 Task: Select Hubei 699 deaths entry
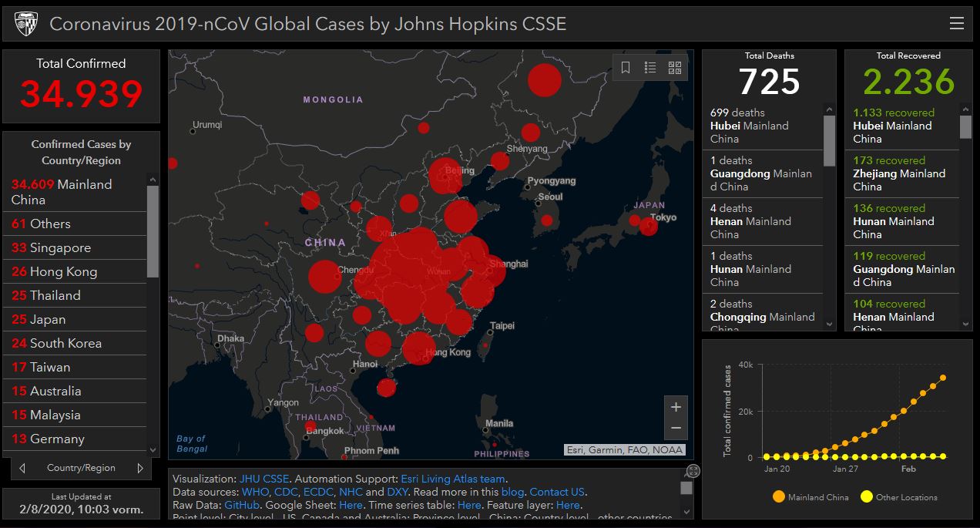(763, 126)
